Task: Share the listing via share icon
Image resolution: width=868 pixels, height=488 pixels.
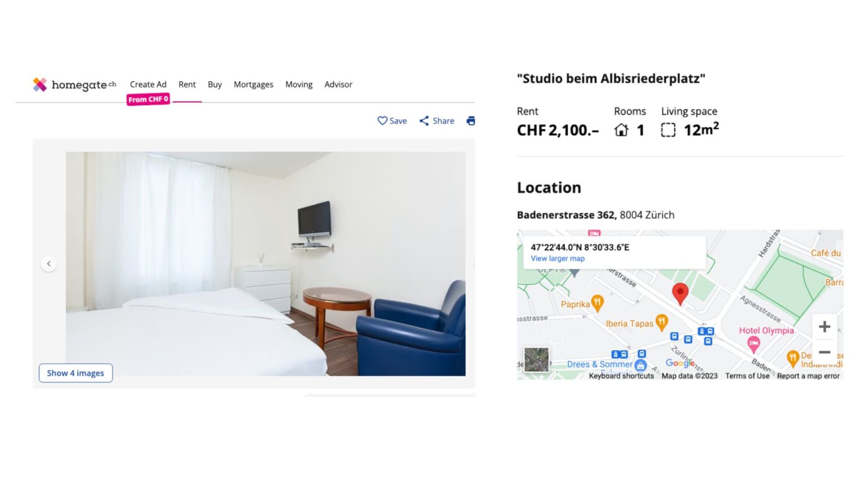Action: click(x=437, y=121)
